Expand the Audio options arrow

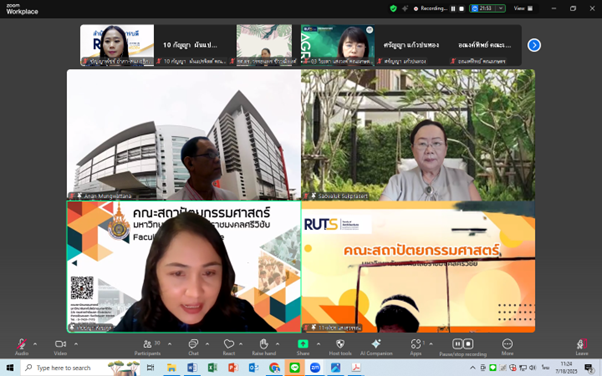[x=35, y=344]
